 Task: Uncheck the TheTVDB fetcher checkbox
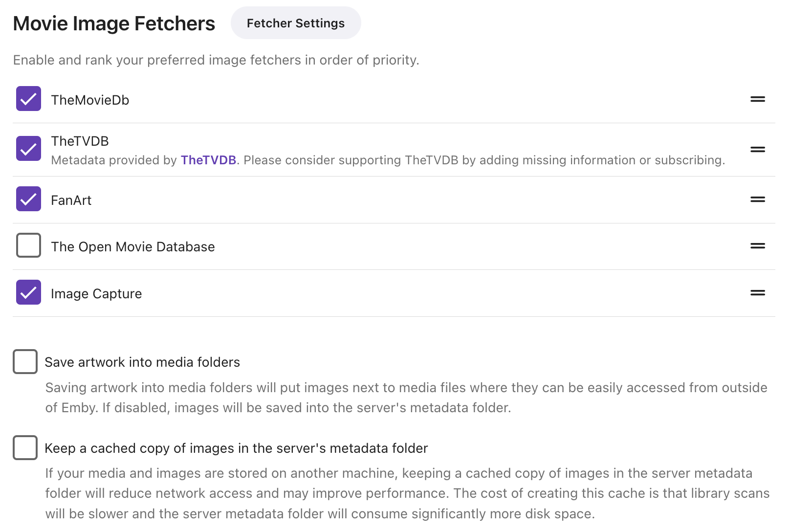(x=28, y=149)
